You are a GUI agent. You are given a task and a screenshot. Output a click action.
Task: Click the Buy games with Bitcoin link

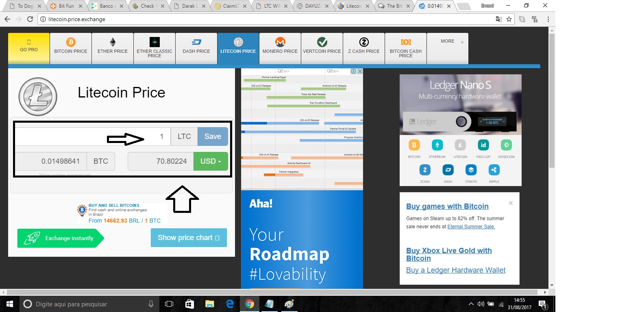coord(447,206)
